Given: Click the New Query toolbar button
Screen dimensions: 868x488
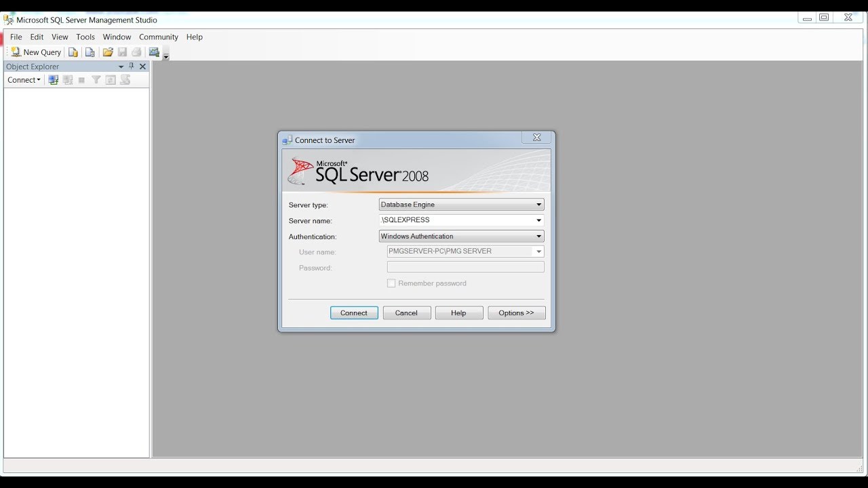Looking at the screenshot, I should point(36,52).
